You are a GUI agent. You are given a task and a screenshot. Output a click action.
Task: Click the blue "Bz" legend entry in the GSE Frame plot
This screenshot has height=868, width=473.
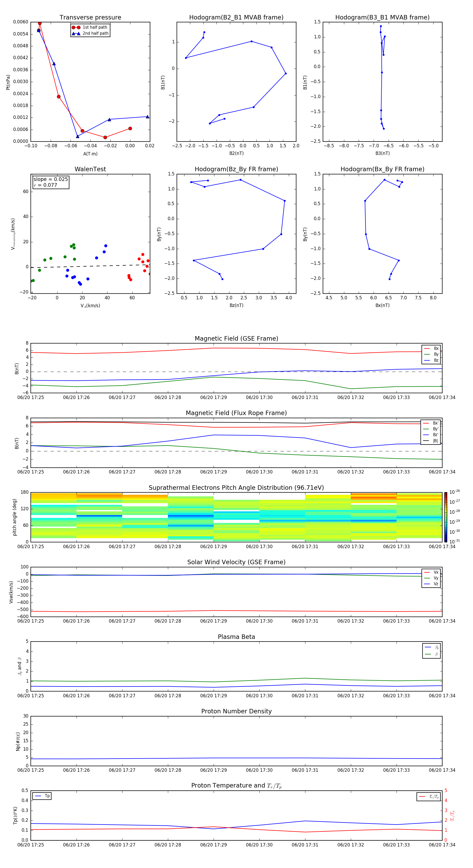tap(431, 361)
